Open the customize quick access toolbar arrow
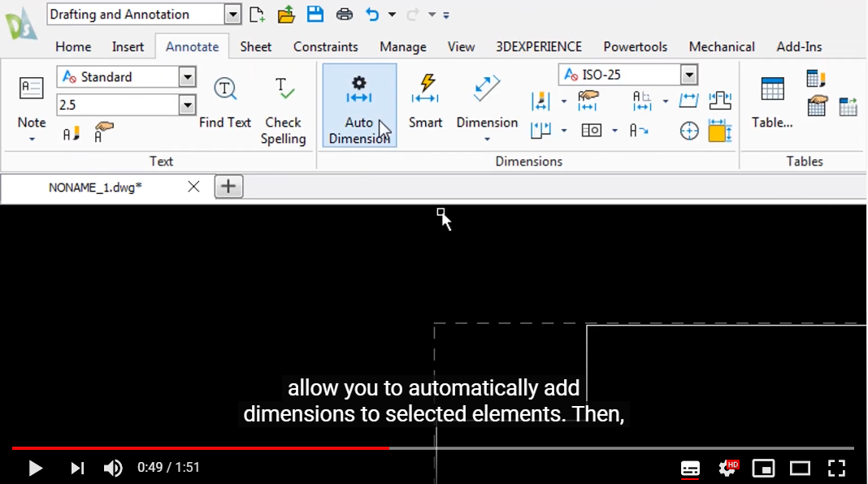 point(446,15)
